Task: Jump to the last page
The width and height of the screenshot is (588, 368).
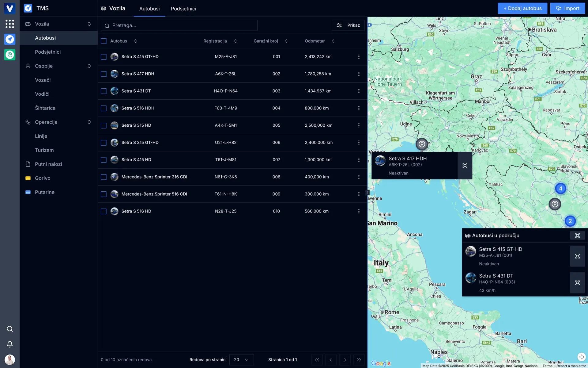Action: (359, 360)
